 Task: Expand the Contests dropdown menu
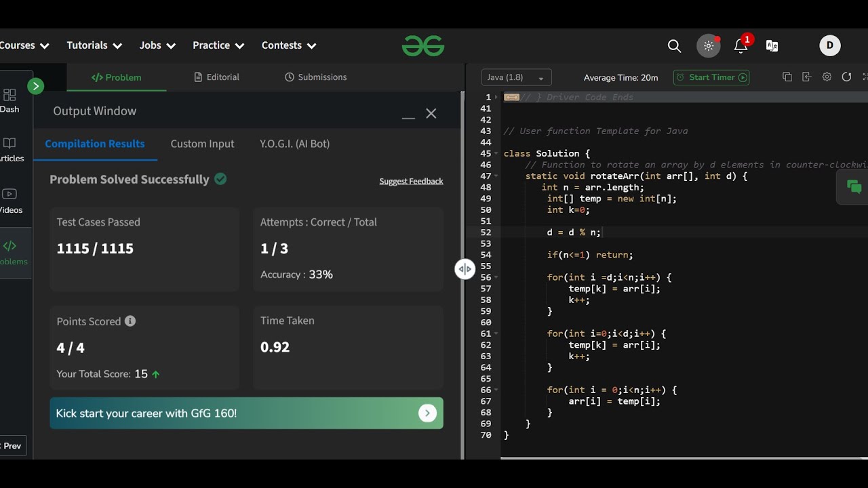click(x=289, y=45)
